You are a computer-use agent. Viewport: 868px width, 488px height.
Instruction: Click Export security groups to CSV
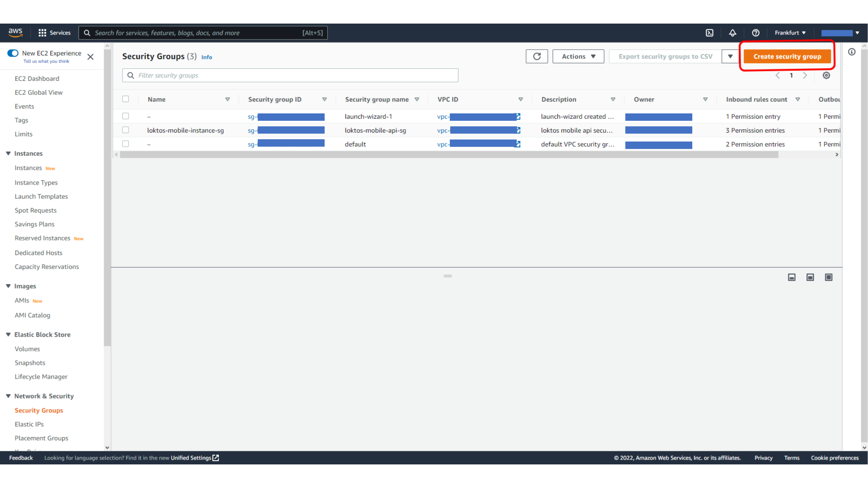[x=665, y=56]
